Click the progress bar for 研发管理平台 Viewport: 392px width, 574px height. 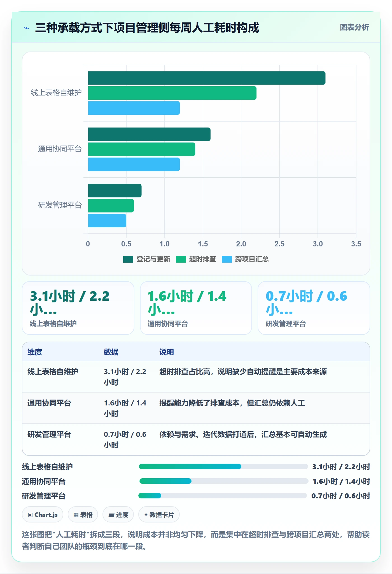point(223,496)
